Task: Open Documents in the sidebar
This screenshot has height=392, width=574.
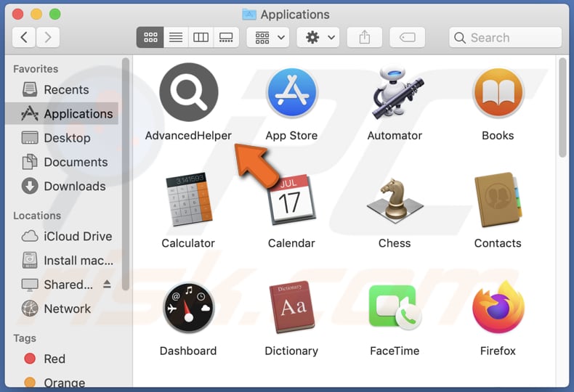Action: (62, 162)
